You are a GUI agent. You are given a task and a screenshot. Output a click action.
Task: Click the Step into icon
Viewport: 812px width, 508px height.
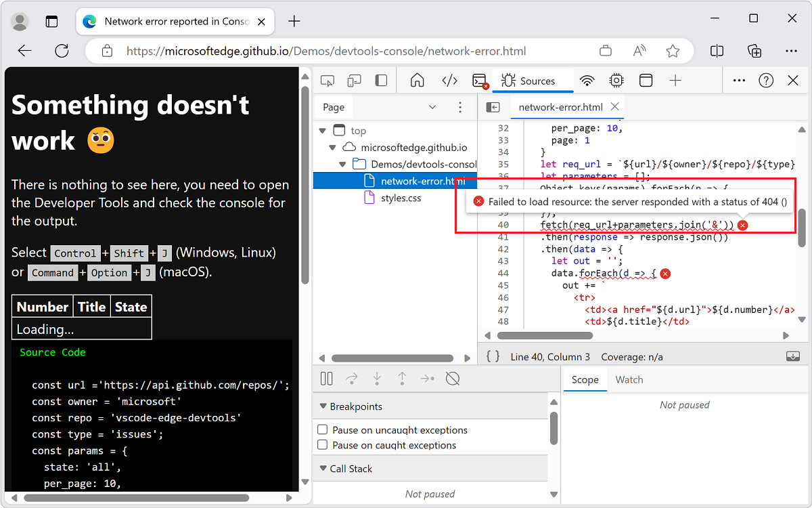(377, 379)
